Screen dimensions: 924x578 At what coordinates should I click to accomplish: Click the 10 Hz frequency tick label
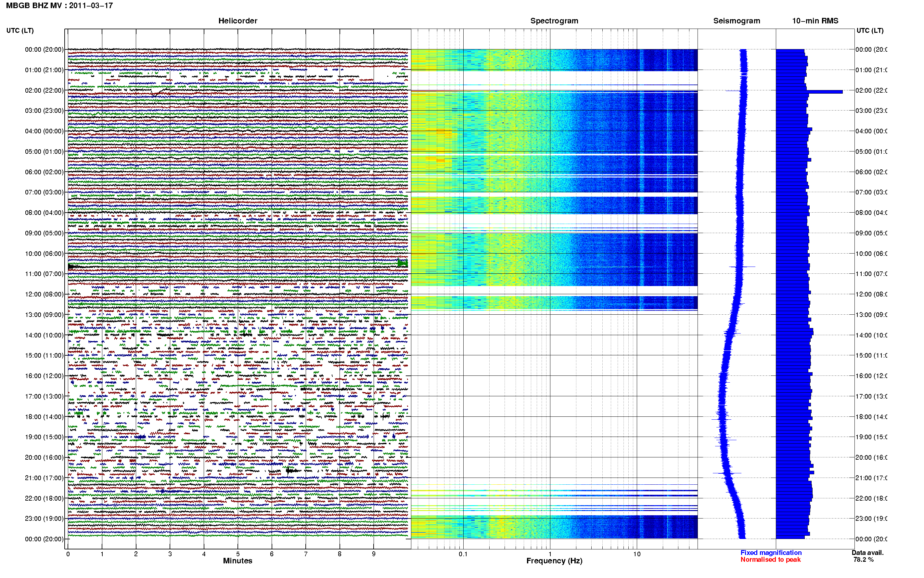[x=637, y=554]
